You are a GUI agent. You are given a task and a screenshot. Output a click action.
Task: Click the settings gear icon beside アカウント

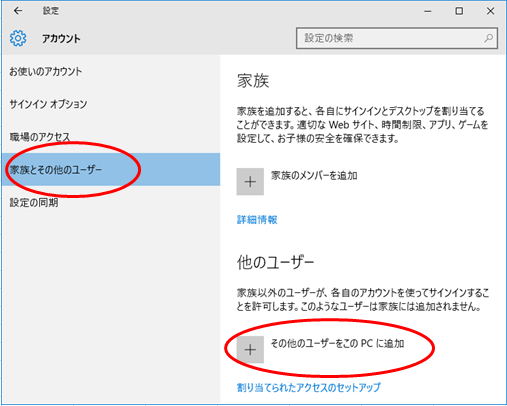click(x=18, y=38)
